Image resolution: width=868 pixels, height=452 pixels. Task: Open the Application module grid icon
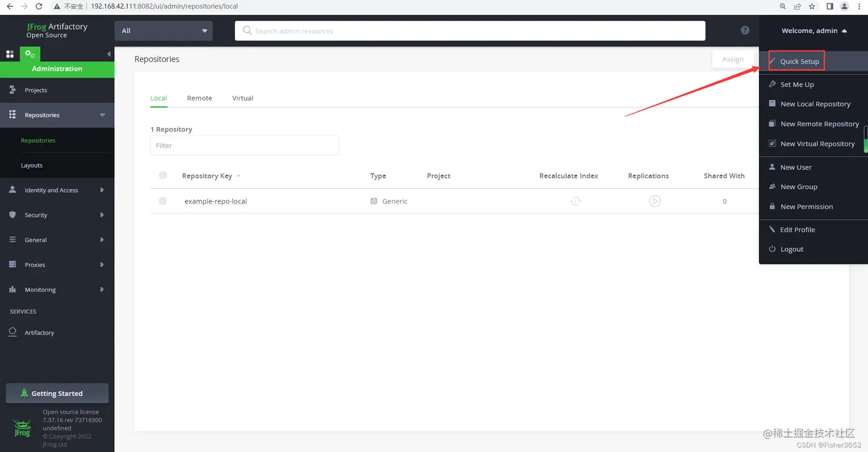(10, 54)
